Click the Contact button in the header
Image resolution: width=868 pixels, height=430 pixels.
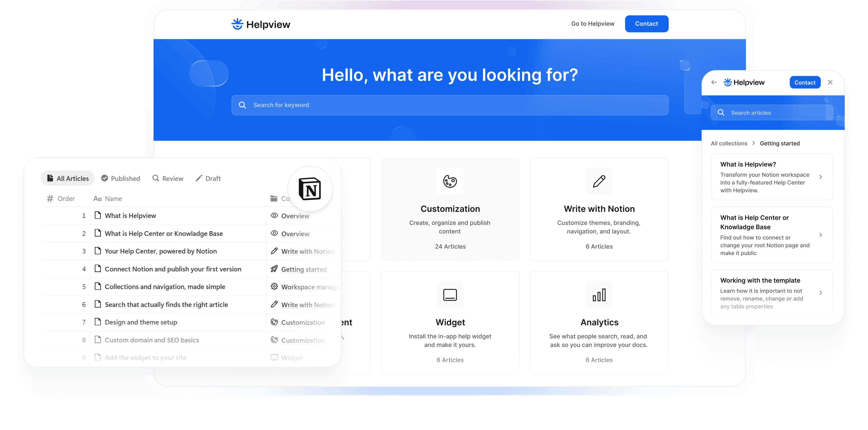pyautogui.click(x=646, y=24)
